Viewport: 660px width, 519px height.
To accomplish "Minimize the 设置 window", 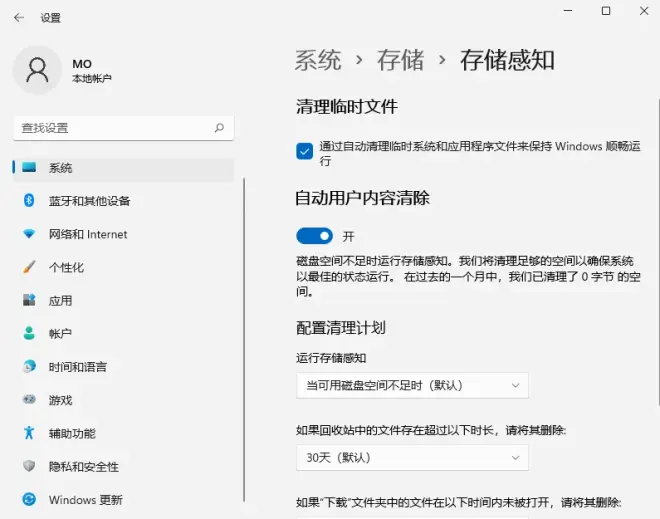I will pos(568,11).
